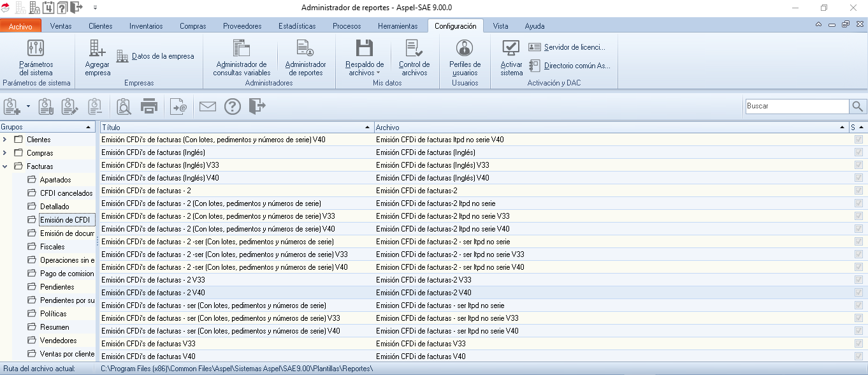The width and height of the screenshot is (868, 375).
Task: Expand the Compras group
Action: (x=5, y=153)
